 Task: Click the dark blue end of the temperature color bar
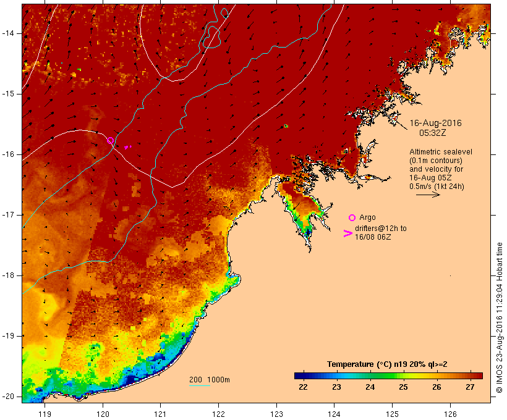coord(299,376)
